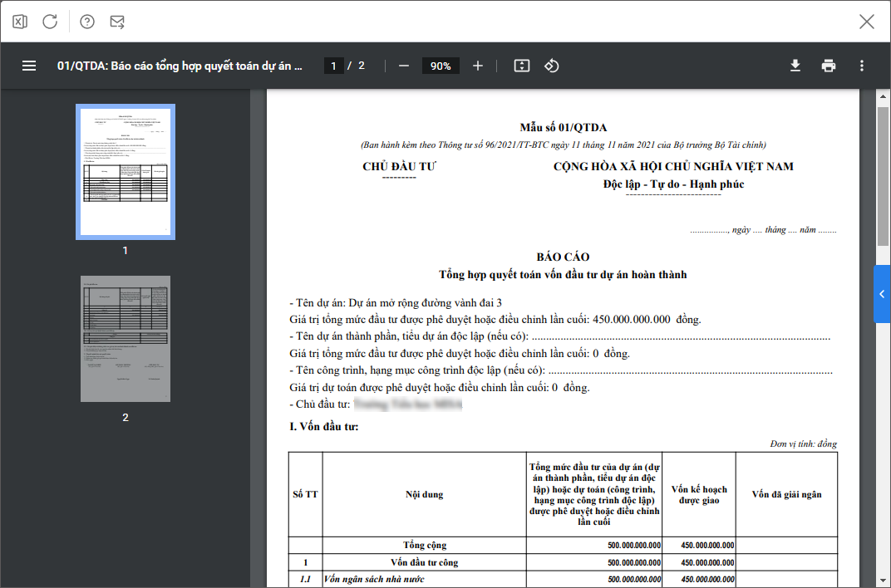891x588 pixels.
Task: Click the fit to page icon
Action: (x=522, y=66)
